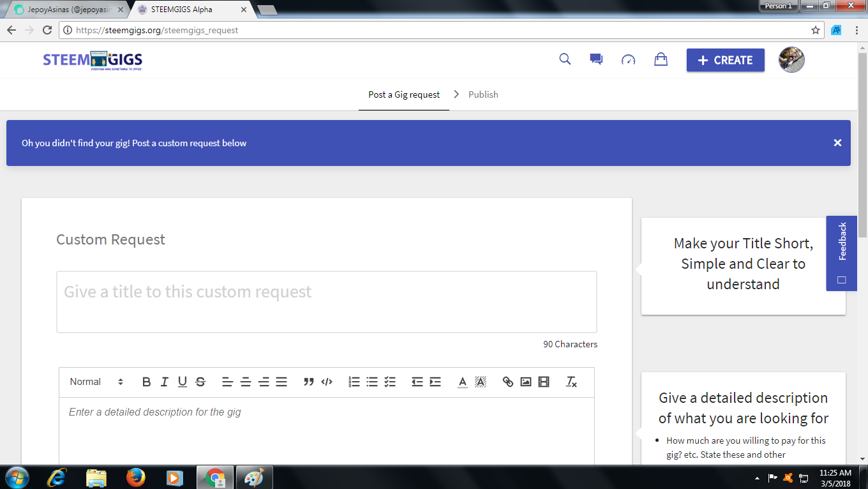Image resolution: width=868 pixels, height=489 pixels.
Task: Open the Normal heading style dropdown
Action: 96,382
